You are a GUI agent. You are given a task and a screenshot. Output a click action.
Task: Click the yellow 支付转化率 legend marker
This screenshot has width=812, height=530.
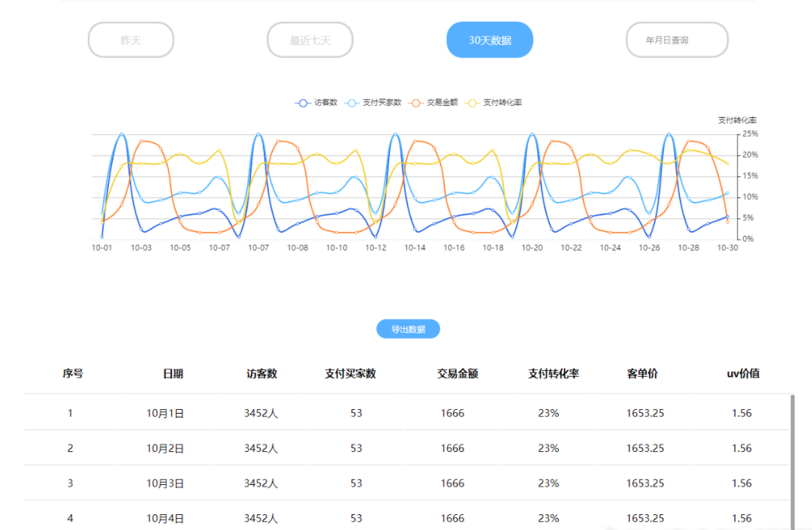point(472,102)
